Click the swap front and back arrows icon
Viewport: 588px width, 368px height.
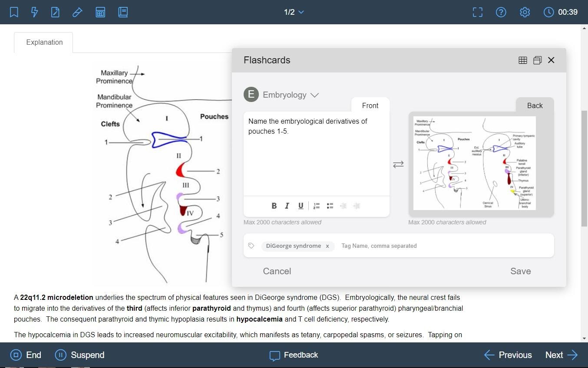[x=398, y=164]
